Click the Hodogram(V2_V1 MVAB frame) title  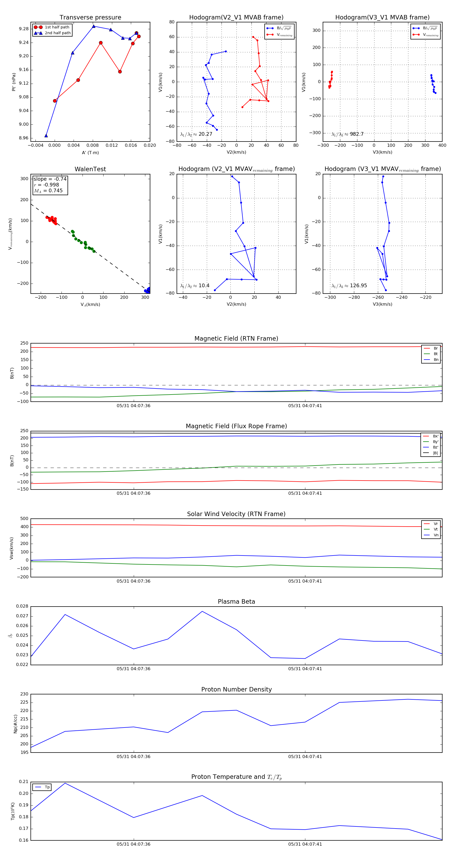click(236, 18)
